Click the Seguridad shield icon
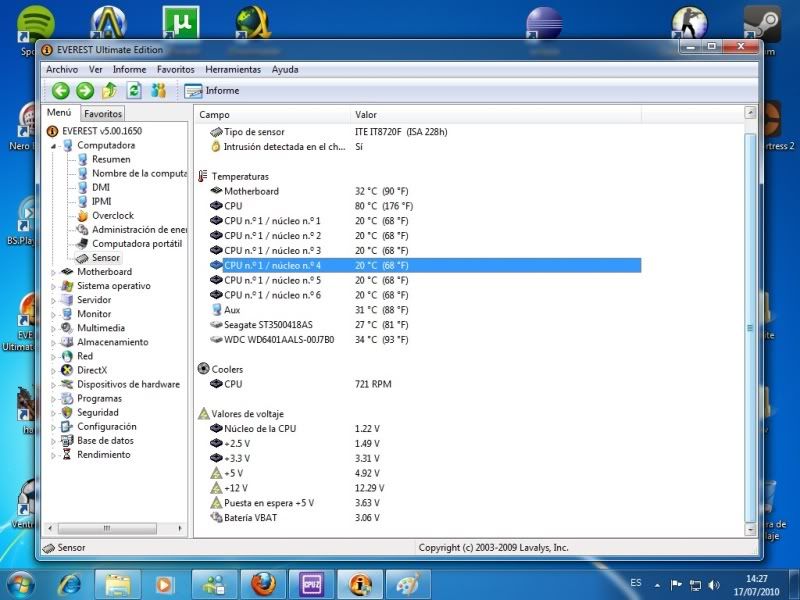Viewport: 800px width, 600px height. [x=67, y=412]
